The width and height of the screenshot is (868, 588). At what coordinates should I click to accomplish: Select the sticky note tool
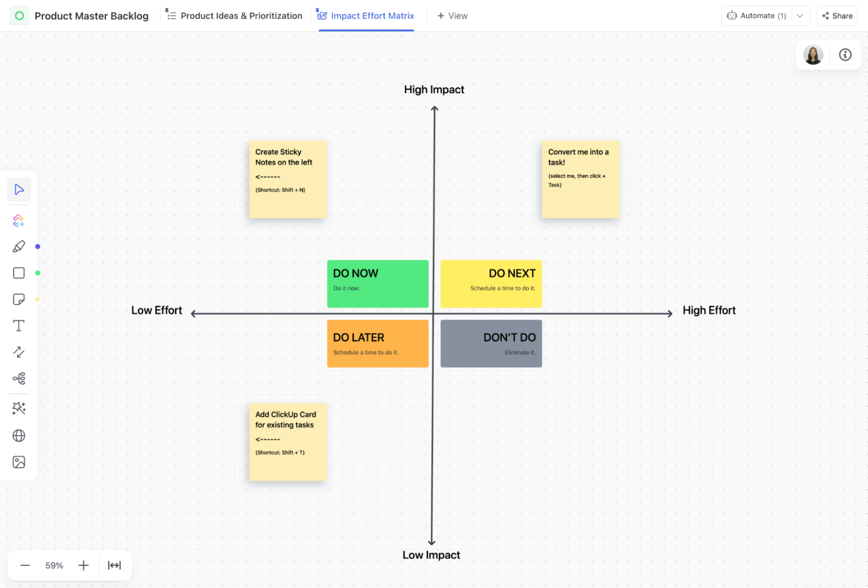pyautogui.click(x=19, y=299)
